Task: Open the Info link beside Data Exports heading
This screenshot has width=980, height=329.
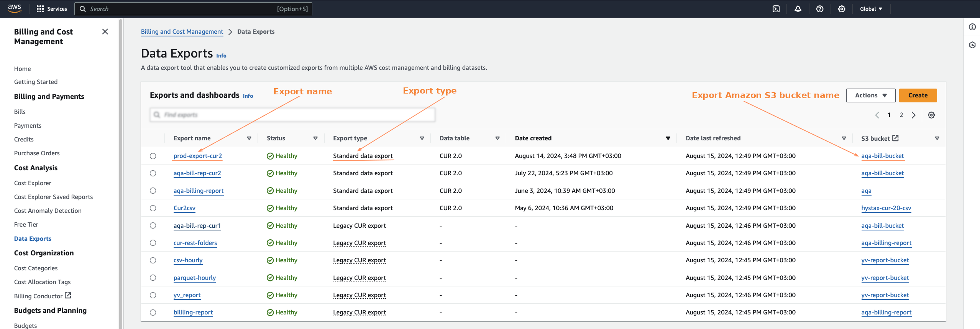Action: tap(221, 56)
